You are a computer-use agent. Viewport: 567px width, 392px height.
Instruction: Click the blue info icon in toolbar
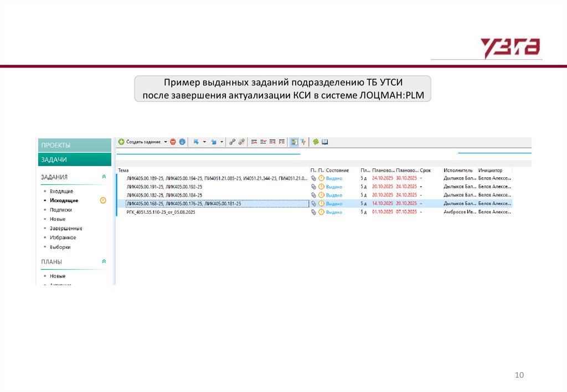click(x=182, y=142)
